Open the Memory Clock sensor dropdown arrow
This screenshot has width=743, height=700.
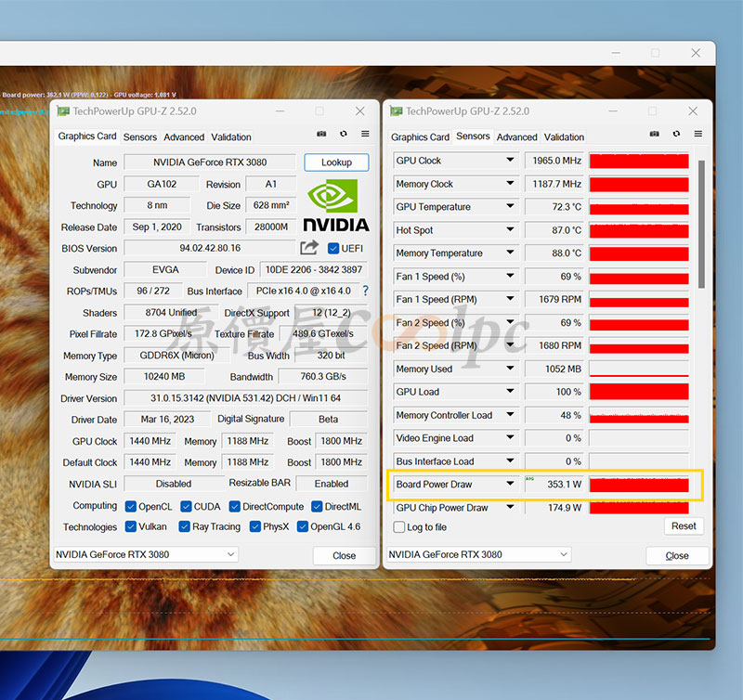tap(510, 183)
